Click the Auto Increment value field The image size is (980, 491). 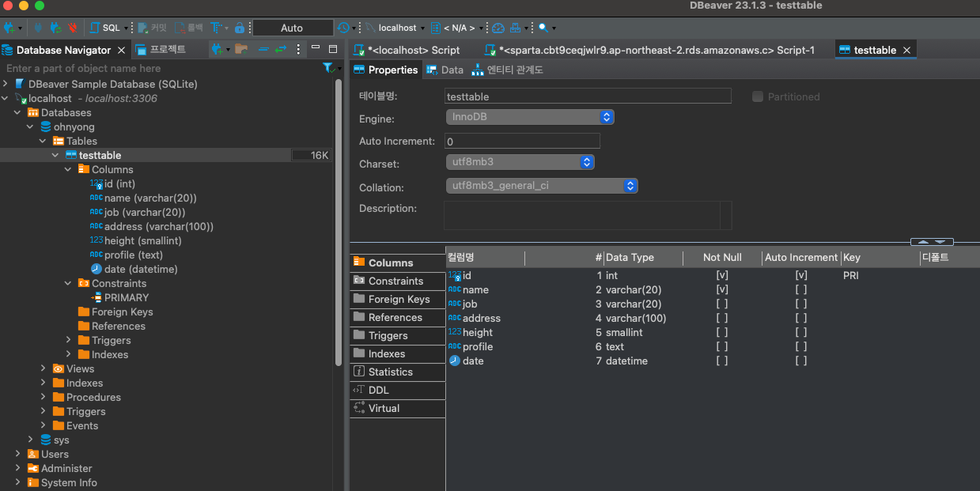(x=522, y=142)
